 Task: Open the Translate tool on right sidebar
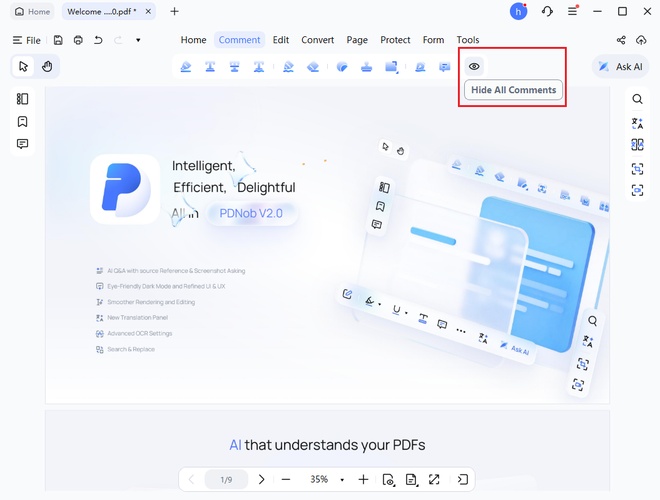tap(637, 123)
